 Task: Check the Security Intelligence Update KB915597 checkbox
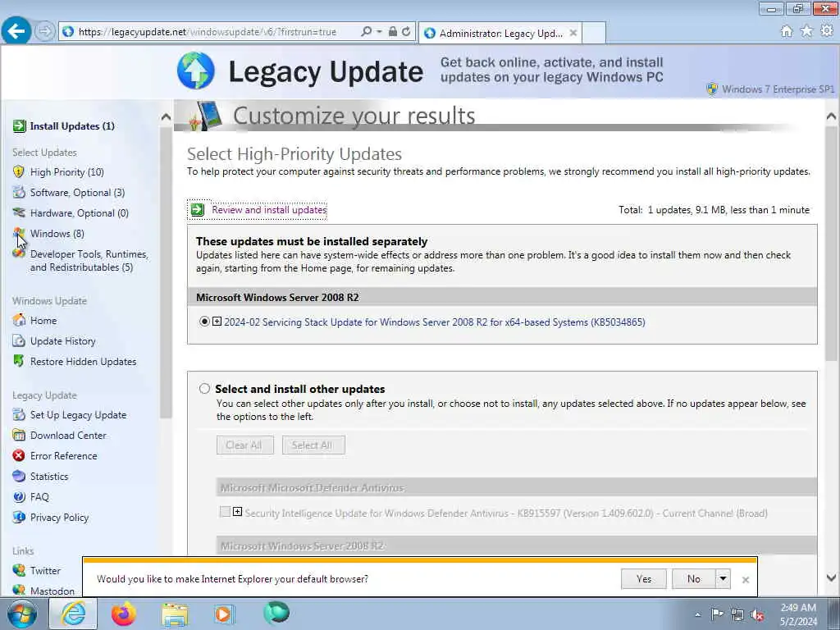(225, 512)
